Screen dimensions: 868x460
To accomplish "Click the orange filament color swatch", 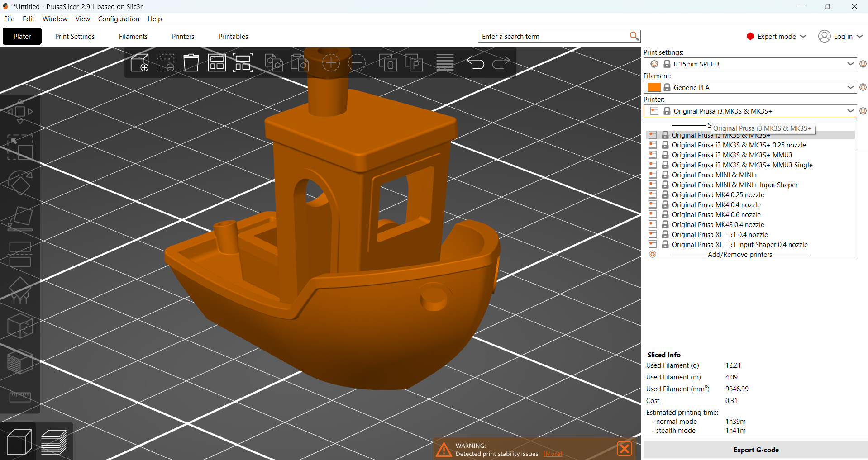I will 654,87.
